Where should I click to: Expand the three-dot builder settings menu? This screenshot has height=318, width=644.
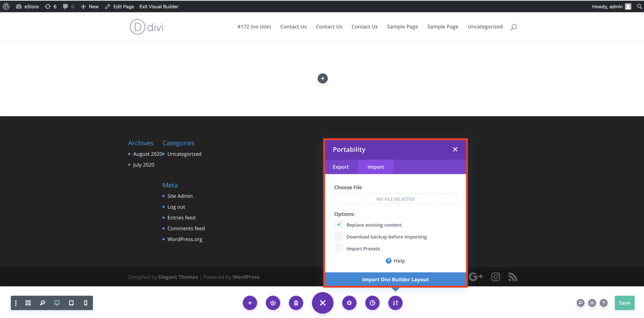click(x=16, y=303)
